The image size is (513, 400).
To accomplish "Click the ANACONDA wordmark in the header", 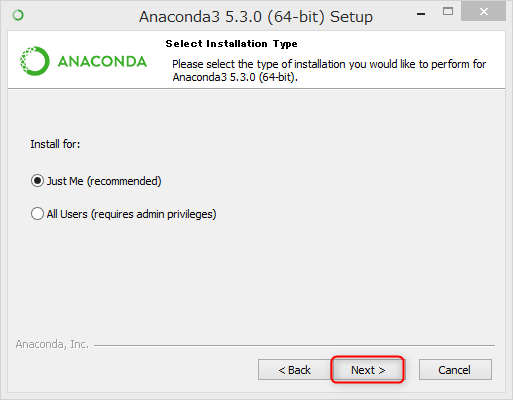I will [x=102, y=62].
